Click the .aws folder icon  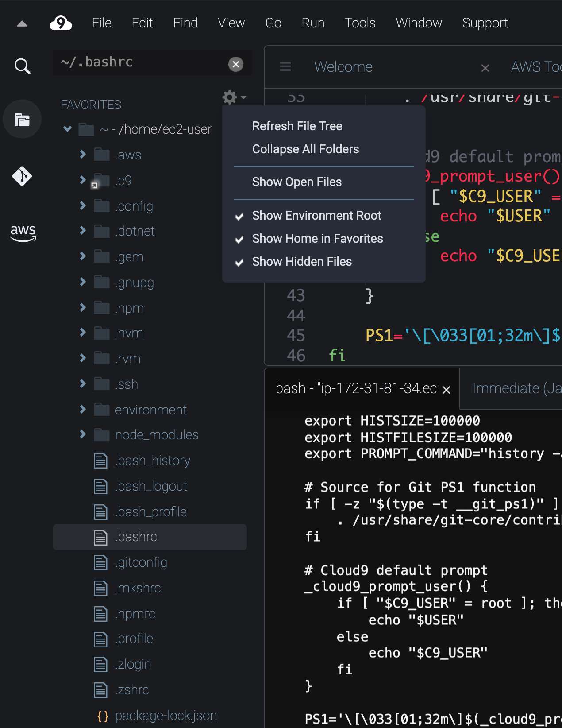102,155
